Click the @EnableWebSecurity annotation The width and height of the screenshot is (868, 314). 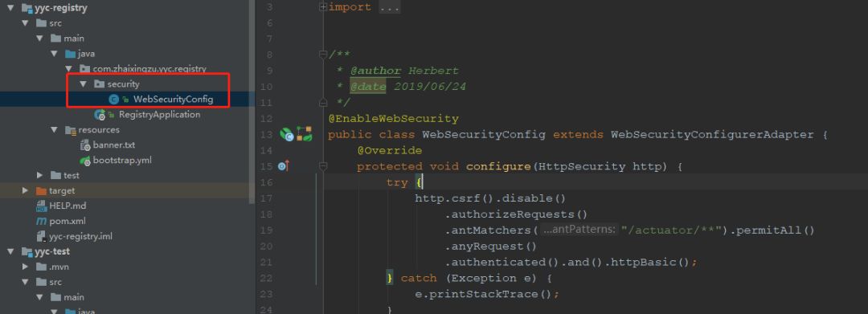394,118
